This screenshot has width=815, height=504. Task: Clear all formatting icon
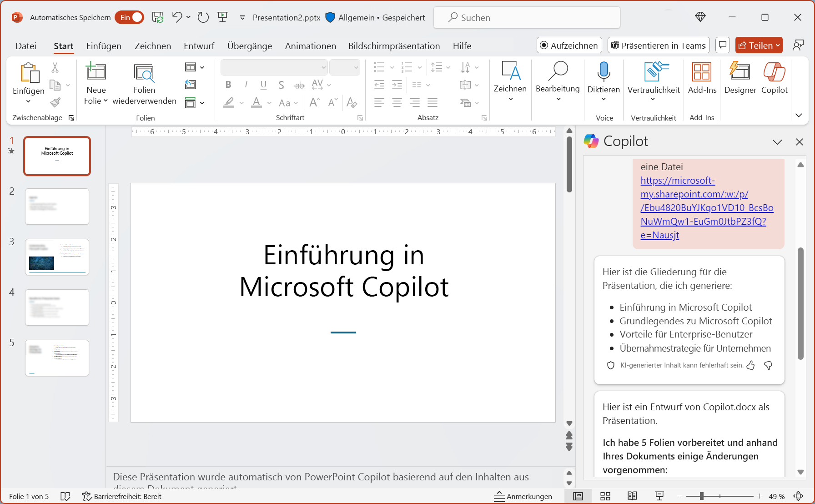click(x=351, y=102)
